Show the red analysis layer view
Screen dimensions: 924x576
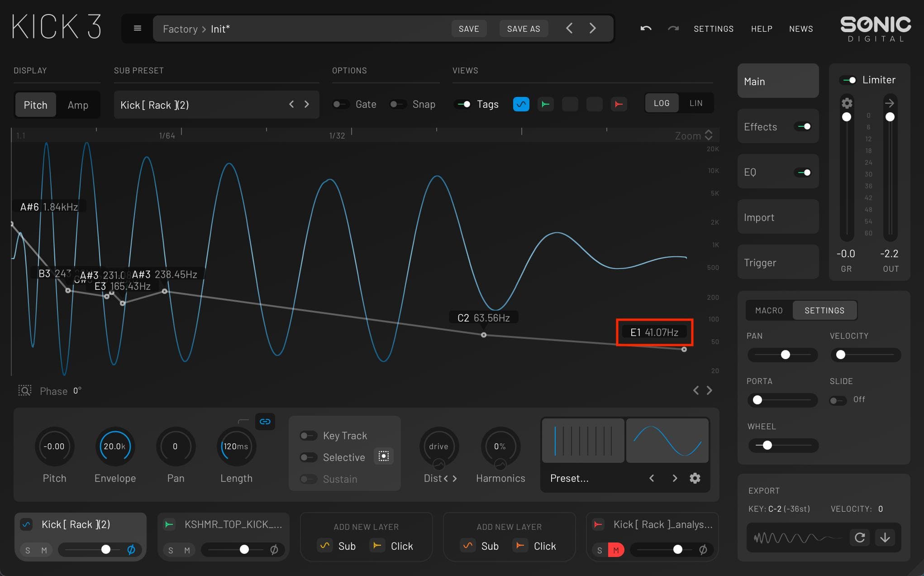pyautogui.click(x=619, y=104)
